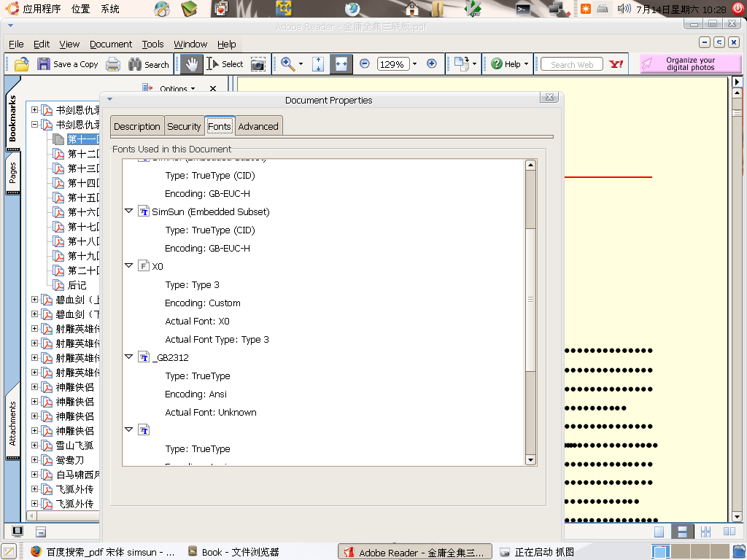Open the Edit menu
This screenshot has width=747, height=560.
pos(42,44)
